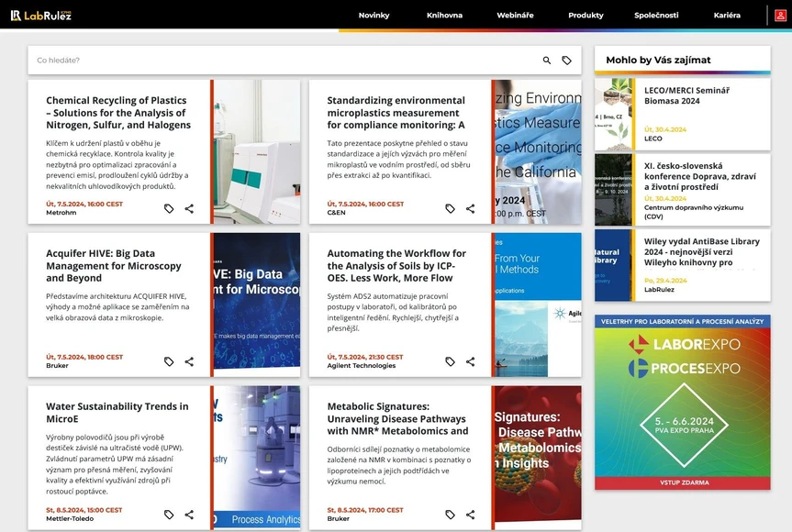Go to Webináře section

coord(515,16)
